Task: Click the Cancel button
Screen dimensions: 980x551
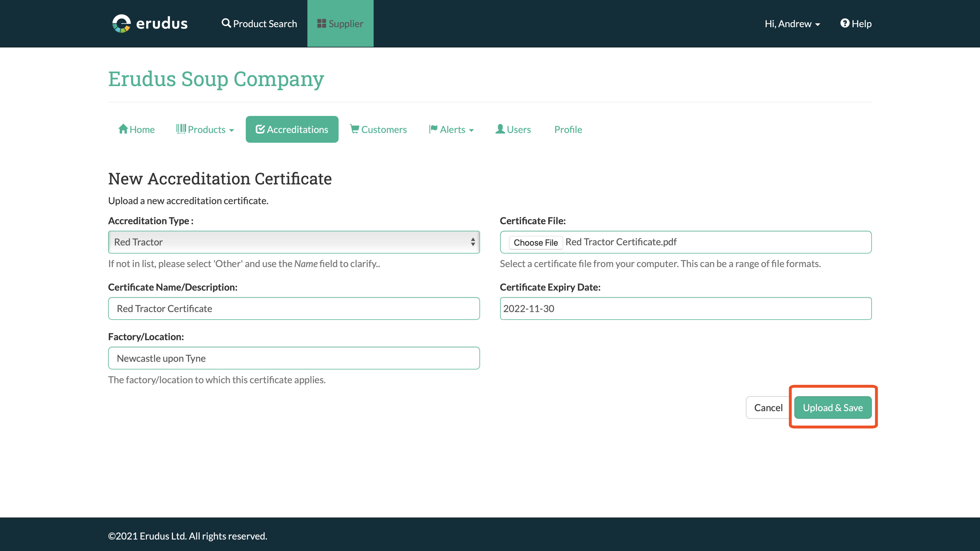Action: tap(768, 408)
